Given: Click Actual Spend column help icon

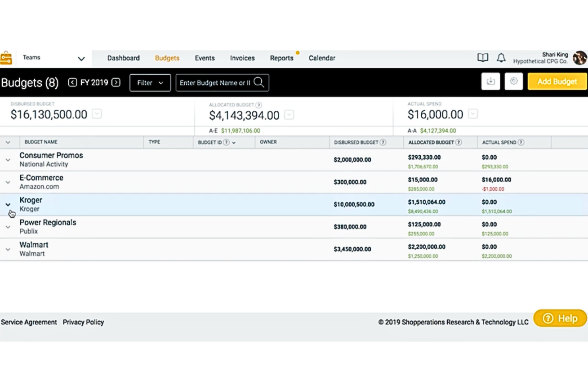Looking at the screenshot, I should (x=521, y=142).
